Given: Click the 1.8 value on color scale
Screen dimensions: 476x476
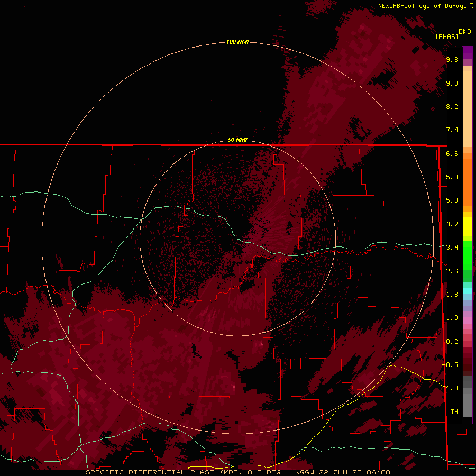Looking at the screenshot, I should [x=452, y=295].
